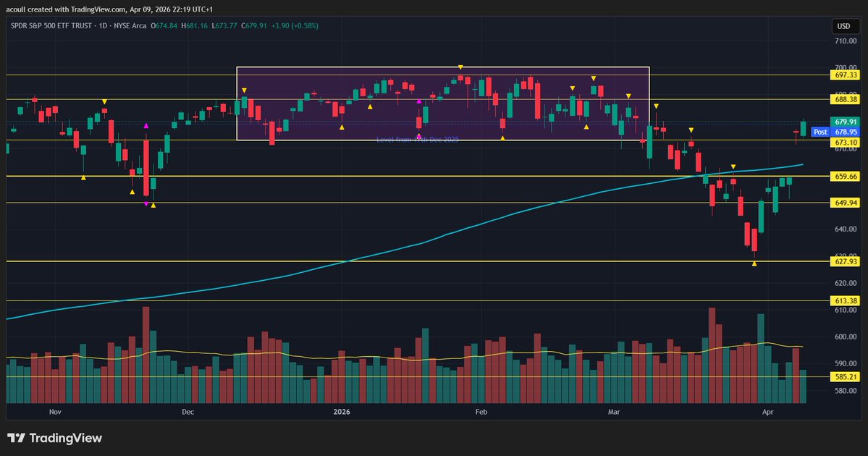This screenshot has height=456, width=868.
Task: Click the 640.00 price axis label
Action: click(x=846, y=229)
